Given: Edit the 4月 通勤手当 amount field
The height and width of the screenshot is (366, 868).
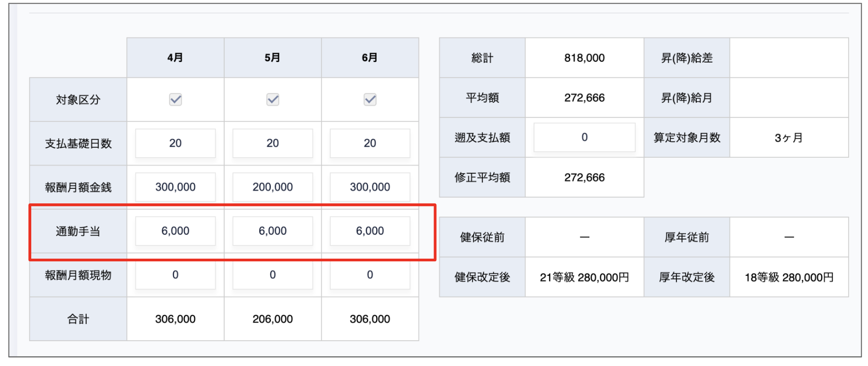Looking at the screenshot, I should click(x=175, y=231).
